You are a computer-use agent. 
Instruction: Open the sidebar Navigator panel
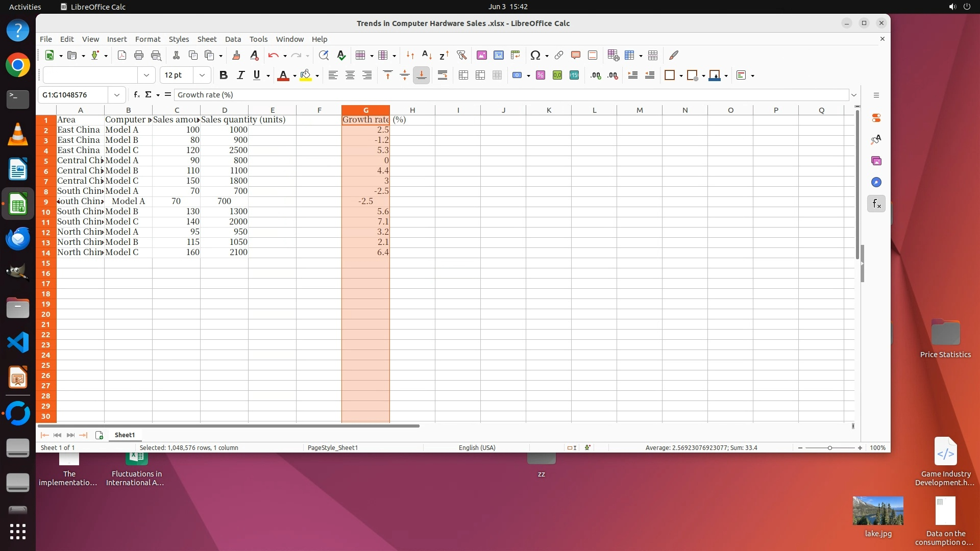coord(876,183)
